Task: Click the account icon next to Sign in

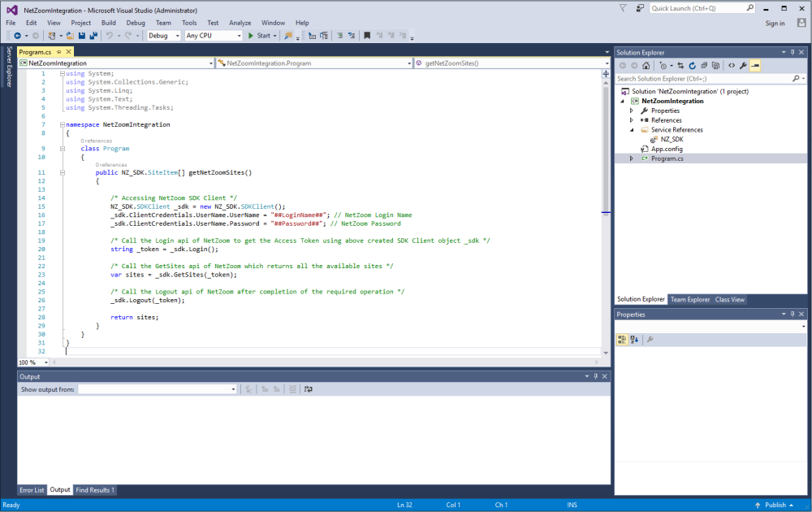Action: pyautogui.click(x=801, y=23)
